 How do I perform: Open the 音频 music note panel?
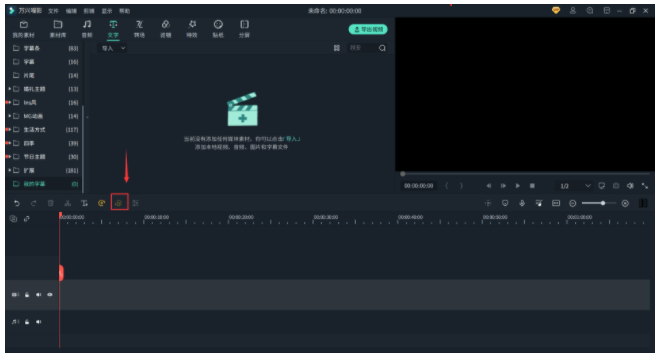coord(87,28)
